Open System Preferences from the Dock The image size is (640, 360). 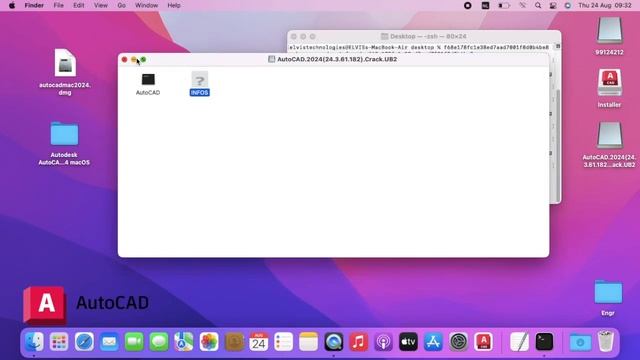click(x=458, y=342)
